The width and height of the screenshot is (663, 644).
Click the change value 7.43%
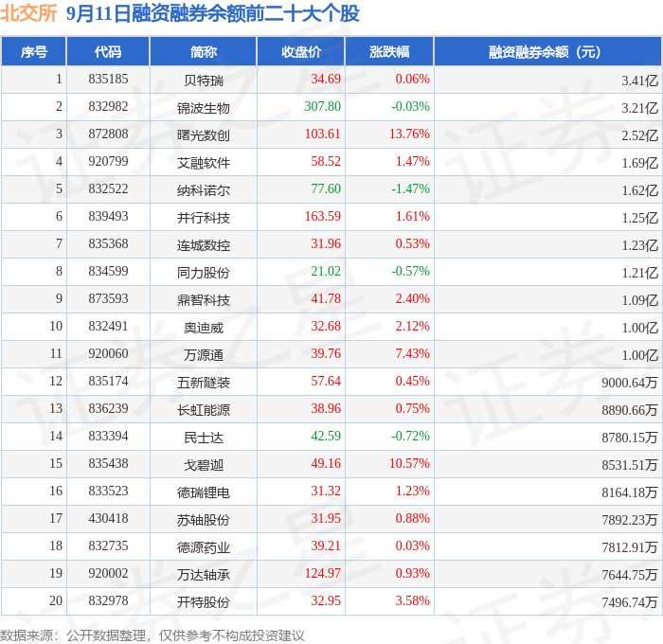click(x=412, y=353)
